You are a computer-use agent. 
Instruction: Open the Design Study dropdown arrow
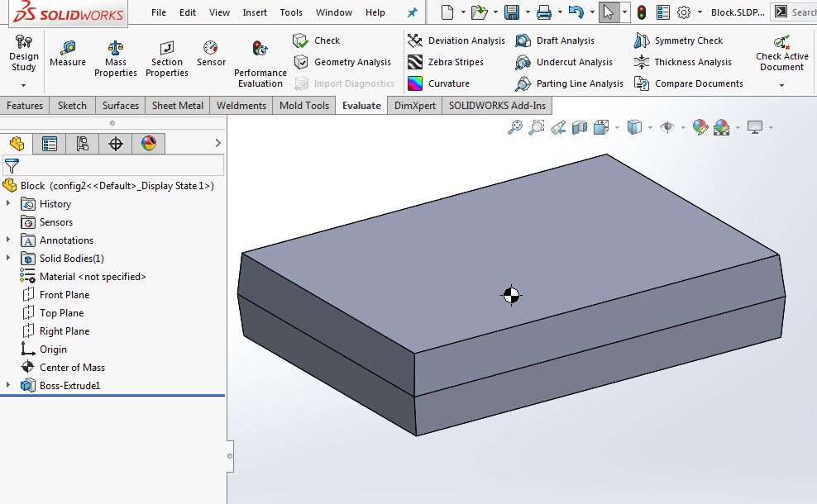23,85
